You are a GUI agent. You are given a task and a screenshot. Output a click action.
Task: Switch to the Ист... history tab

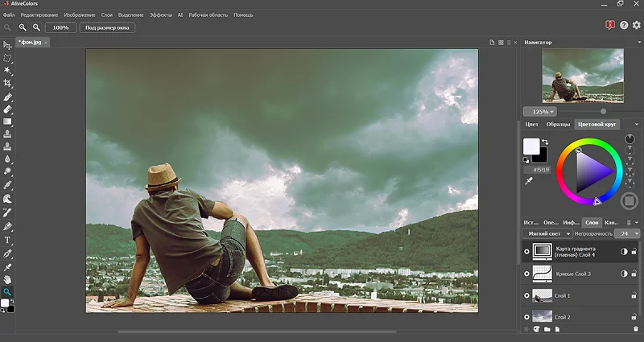pyautogui.click(x=531, y=223)
